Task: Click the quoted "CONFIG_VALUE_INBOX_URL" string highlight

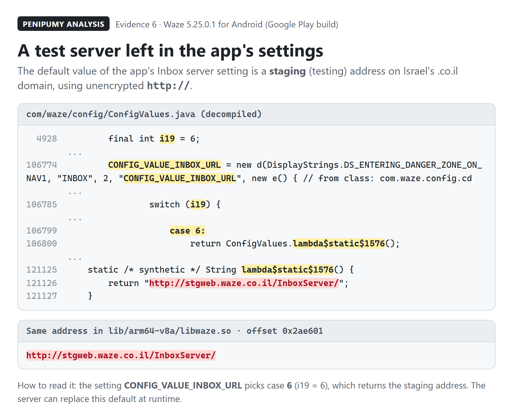Action: (x=180, y=178)
